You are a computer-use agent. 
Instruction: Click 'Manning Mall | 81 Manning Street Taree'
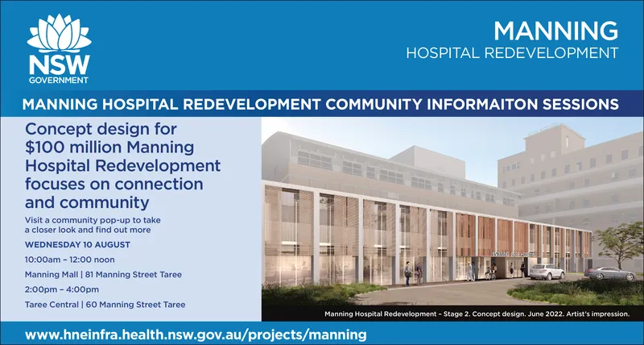(x=103, y=275)
